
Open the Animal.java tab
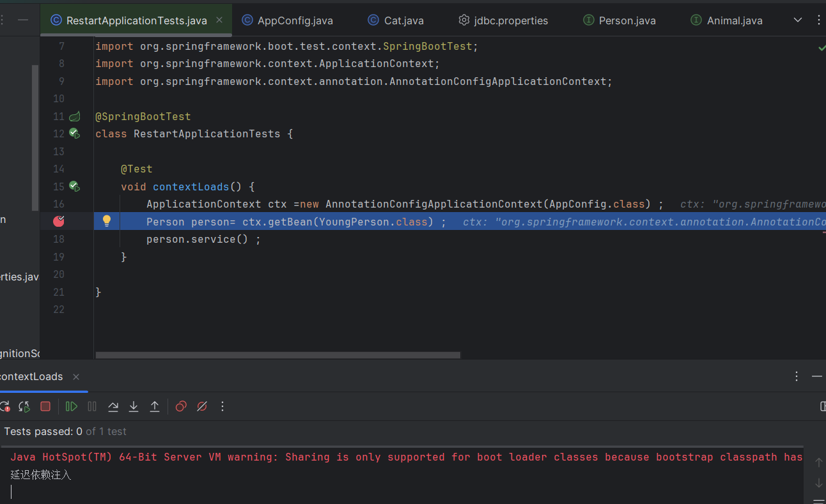tap(727, 20)
